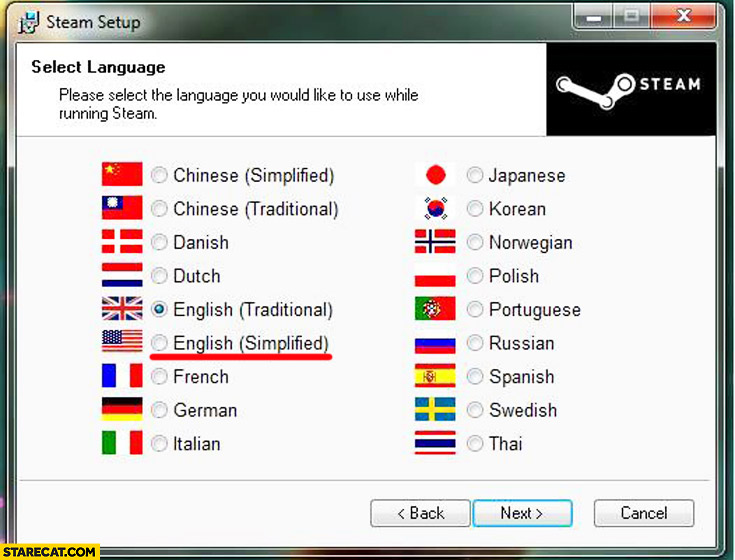Select Chinese (Simplified) radio button
The width and height of the screenshot is (735, 560).
159,175
